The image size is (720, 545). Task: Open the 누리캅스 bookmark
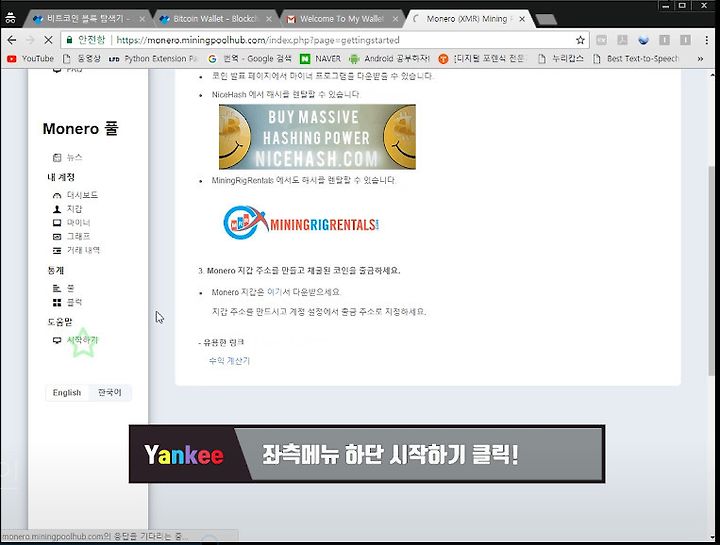tap(561, 59)
